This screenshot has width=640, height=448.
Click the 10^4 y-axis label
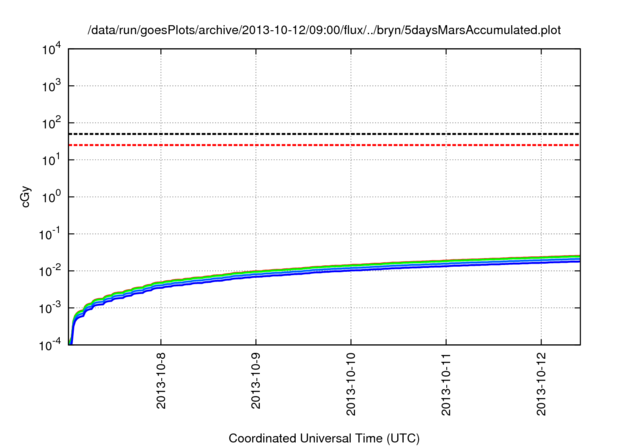(52, 50)
